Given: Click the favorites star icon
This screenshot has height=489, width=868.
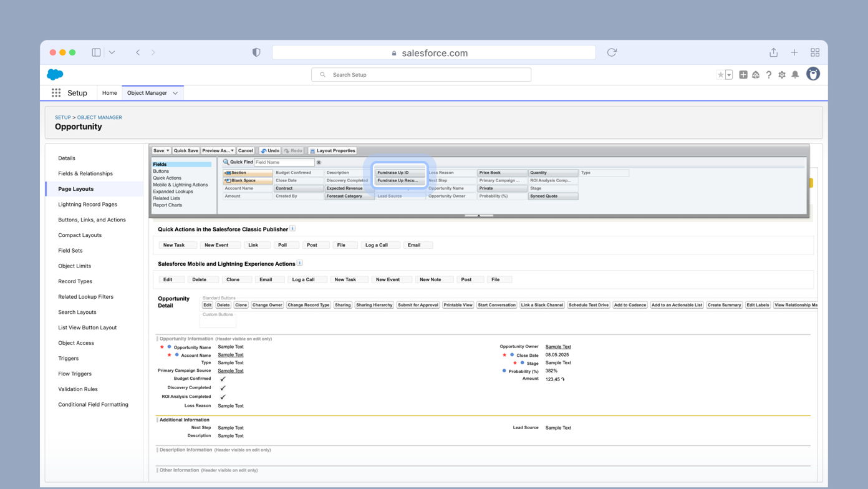Looking at the screenshot, I should point(721,74).
